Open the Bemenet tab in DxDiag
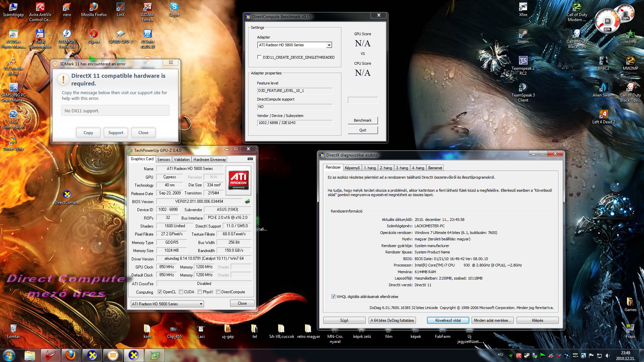 tap(435, 168)
